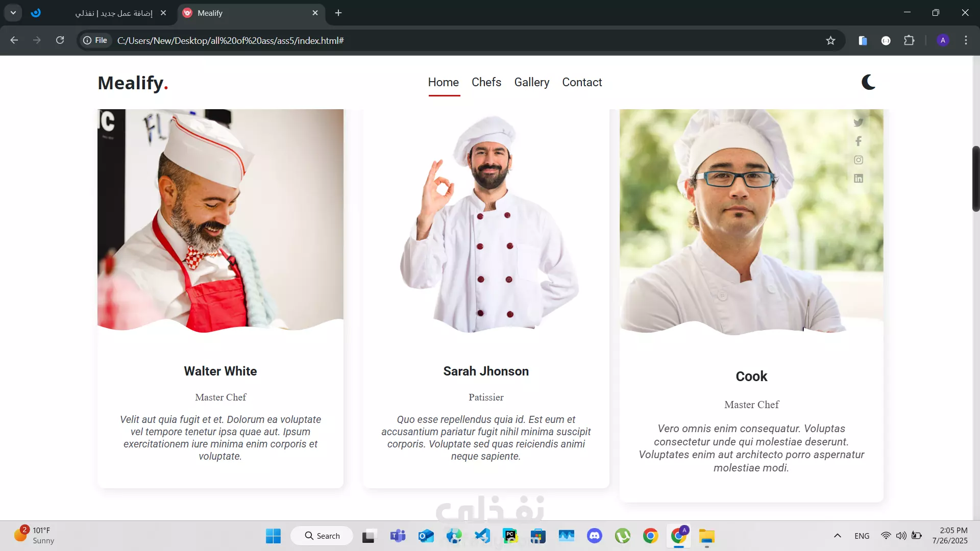Click the Sarah Jhonson name heading
This screenshot has width=980, height=551.
click(x=486, y=371)
